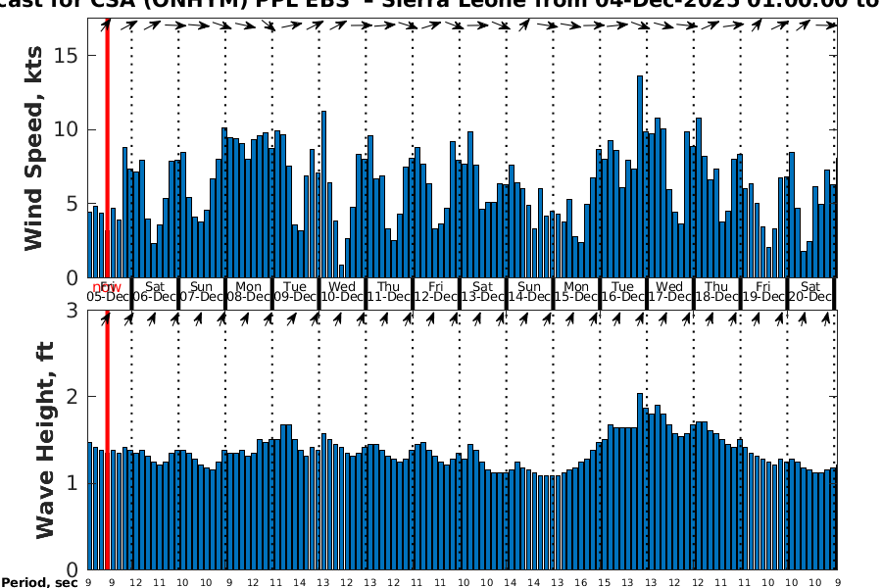Click wind direction arrow above the red now line
Screen dimensions: 882x588
point(107,24)
